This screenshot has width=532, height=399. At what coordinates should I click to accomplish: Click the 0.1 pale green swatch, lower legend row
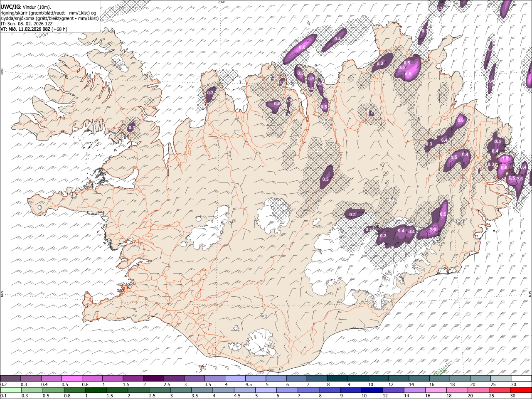click(11, 390)
